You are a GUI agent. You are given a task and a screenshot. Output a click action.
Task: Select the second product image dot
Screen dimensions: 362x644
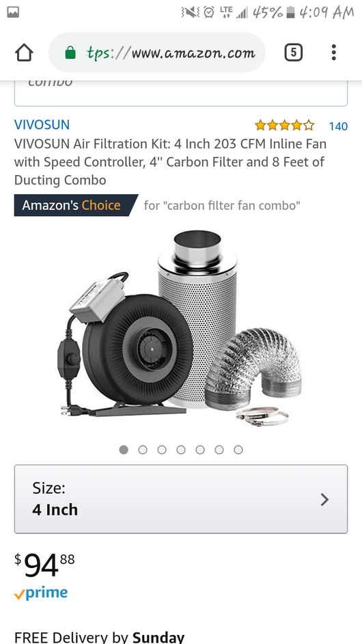click(x=143, y=450)
